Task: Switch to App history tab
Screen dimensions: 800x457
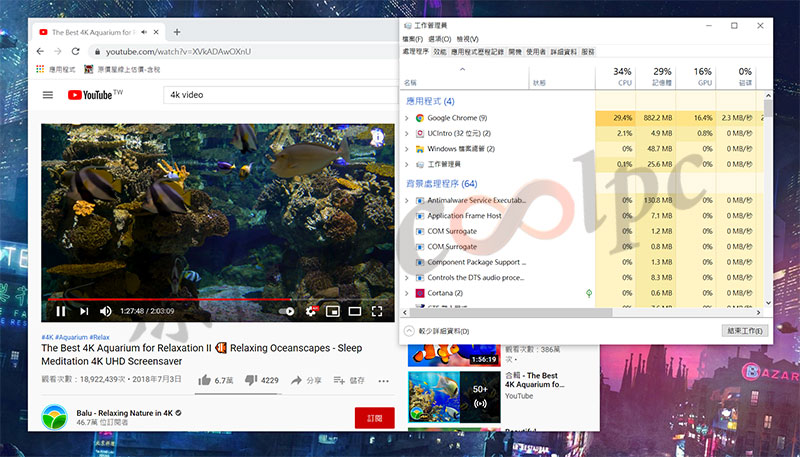Action: [x=477, y=52]
